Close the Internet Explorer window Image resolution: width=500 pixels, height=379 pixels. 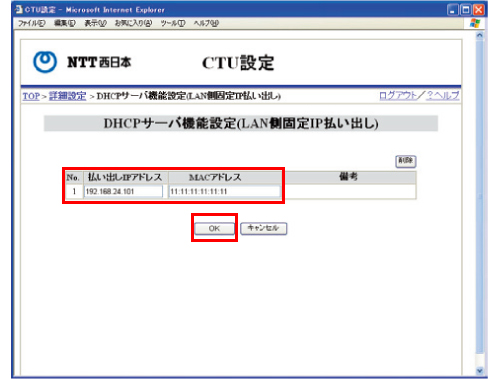[479, 10]
